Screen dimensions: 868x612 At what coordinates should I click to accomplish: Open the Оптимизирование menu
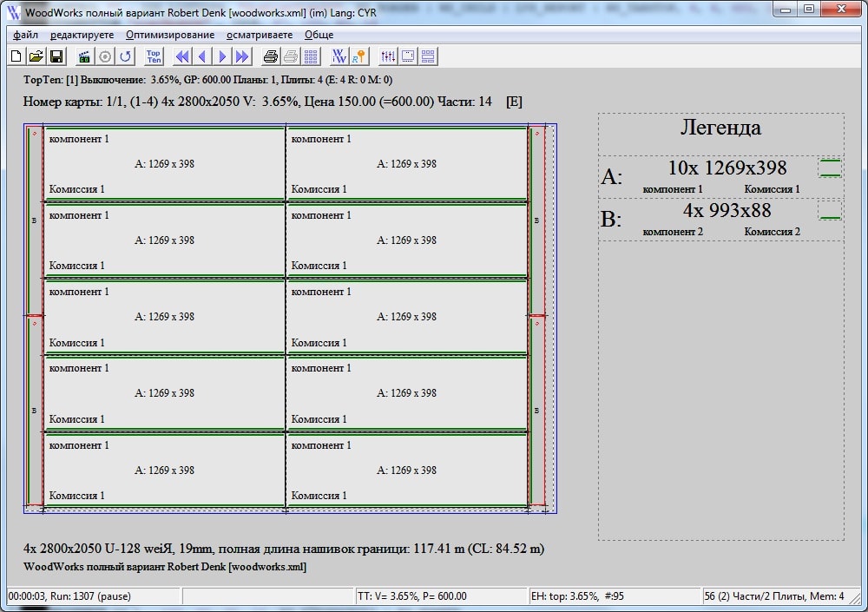170,35
